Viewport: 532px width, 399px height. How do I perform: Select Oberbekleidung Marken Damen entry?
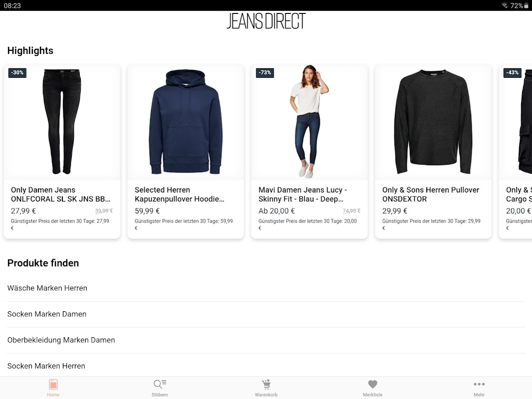(266, 340)
